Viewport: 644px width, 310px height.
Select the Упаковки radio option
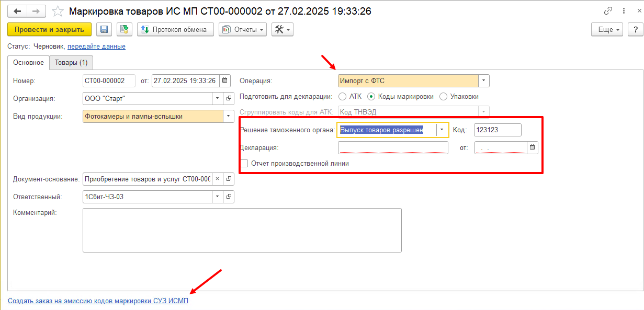tap(444, 97)
